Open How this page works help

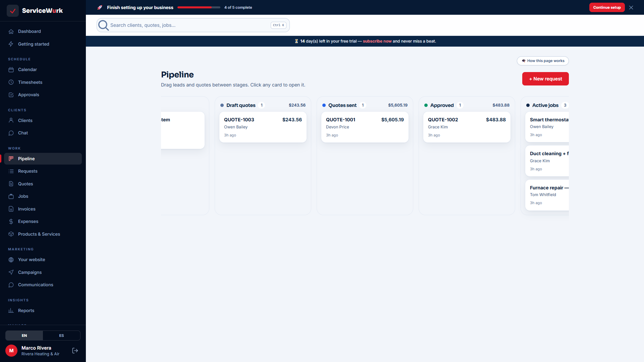point(543,61)
